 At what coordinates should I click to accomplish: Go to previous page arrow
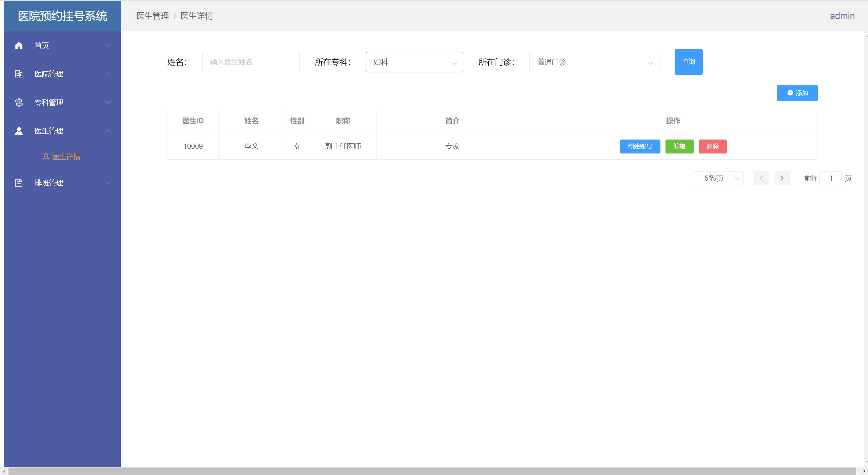(761, 178)
